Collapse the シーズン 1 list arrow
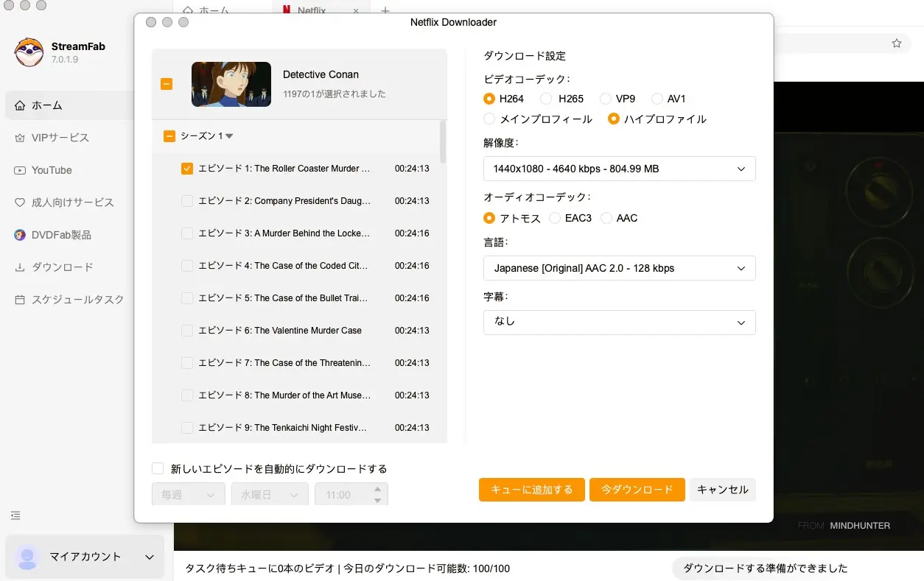This screenshot has height=581, width=924. (229, 136)
